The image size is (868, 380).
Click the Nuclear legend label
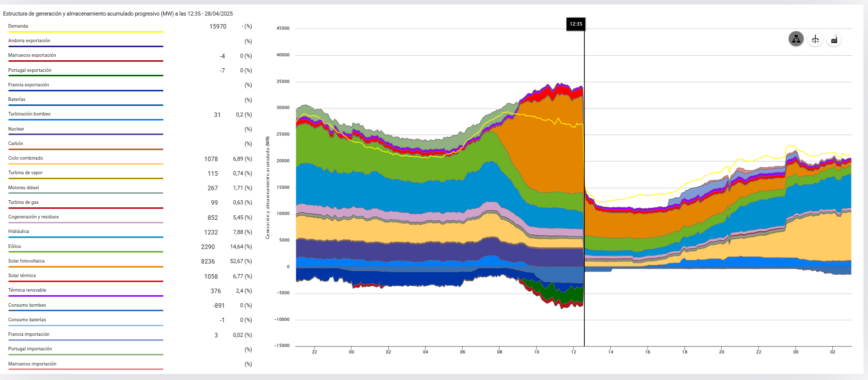(x=16, y=129)
